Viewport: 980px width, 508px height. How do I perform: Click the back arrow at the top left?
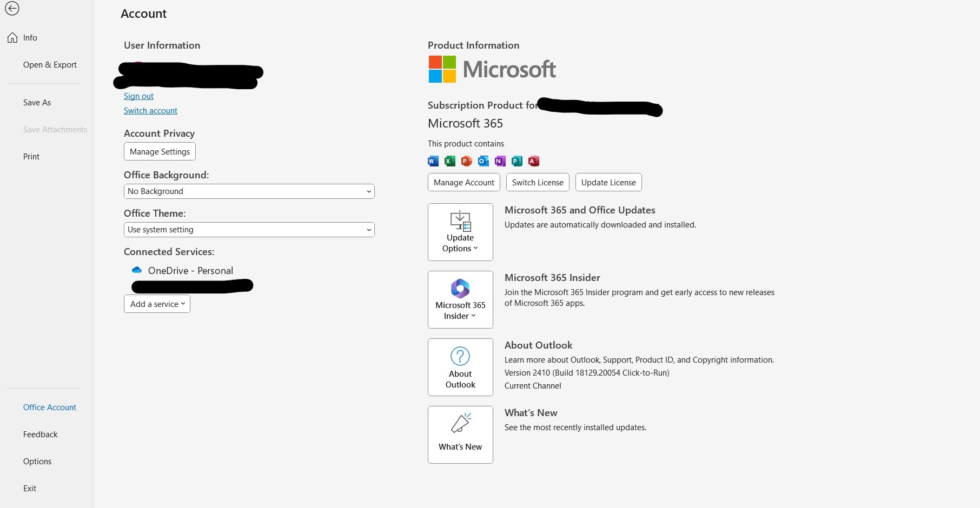pyautogui.click(x=12, y=9)
